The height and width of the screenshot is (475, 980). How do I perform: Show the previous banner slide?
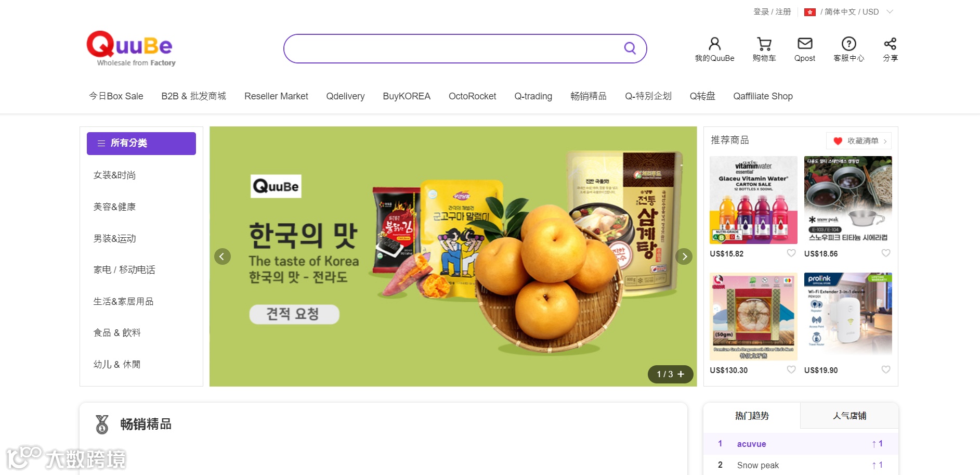click(x=223, y=256)
